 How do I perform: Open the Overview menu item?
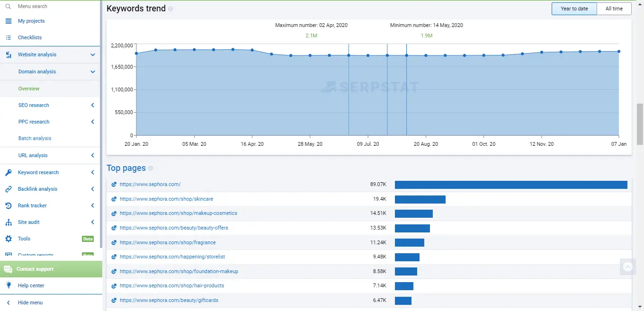[x=28, y=88]
